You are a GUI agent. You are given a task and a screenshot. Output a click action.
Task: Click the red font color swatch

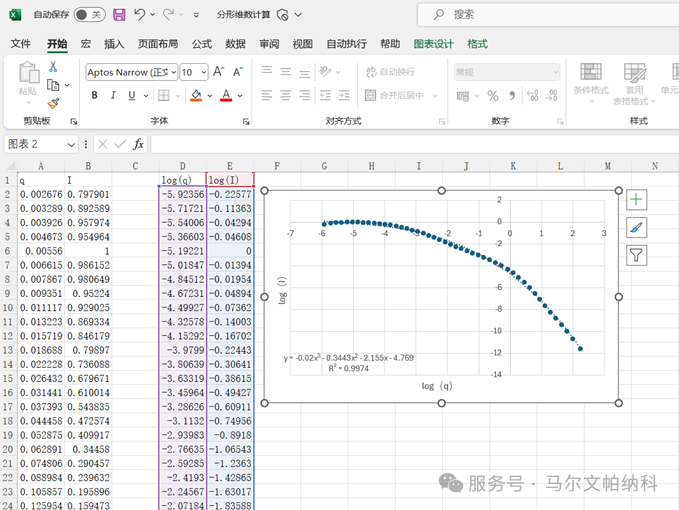coord(227,96)
